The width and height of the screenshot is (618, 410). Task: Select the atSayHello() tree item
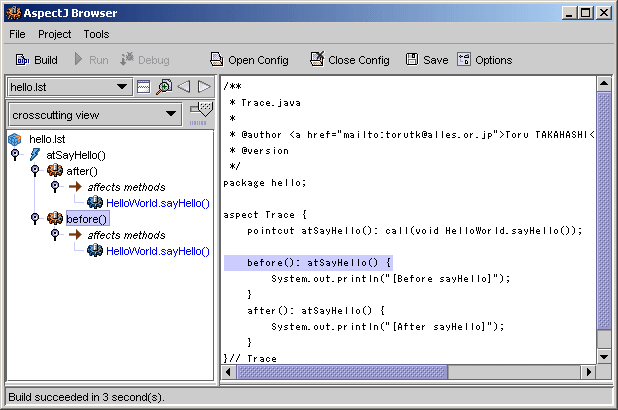[76, 155]
